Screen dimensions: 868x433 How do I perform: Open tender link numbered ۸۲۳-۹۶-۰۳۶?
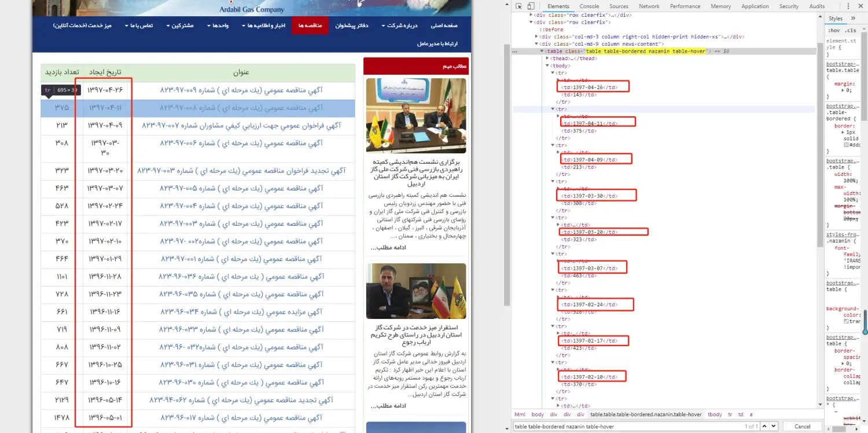pos(241,277)
